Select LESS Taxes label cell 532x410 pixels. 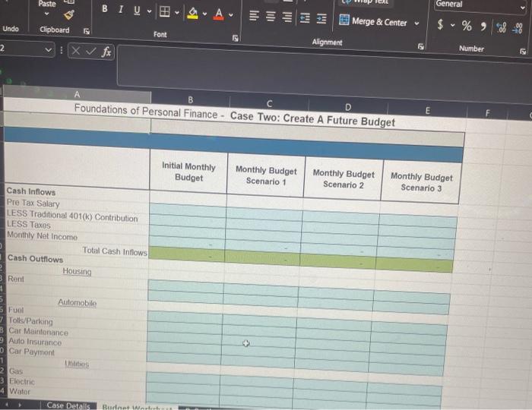coord(29,225)
